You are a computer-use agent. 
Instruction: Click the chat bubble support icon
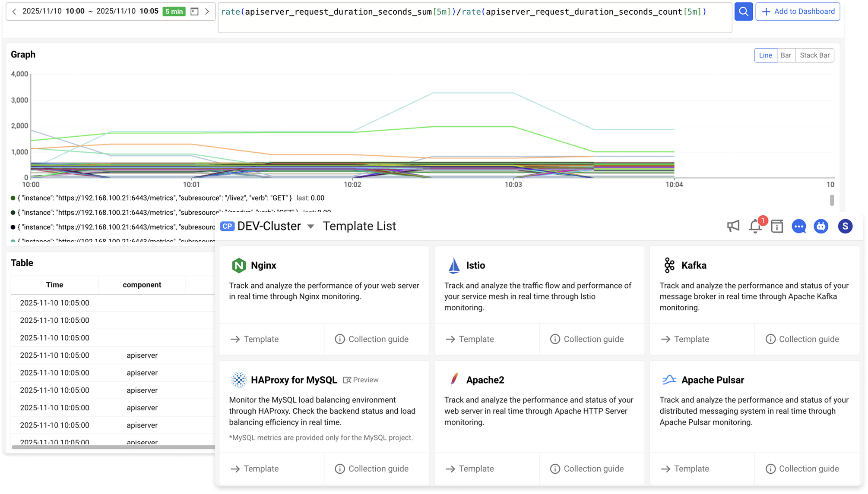pyautogui.click(x=798, y=226)
